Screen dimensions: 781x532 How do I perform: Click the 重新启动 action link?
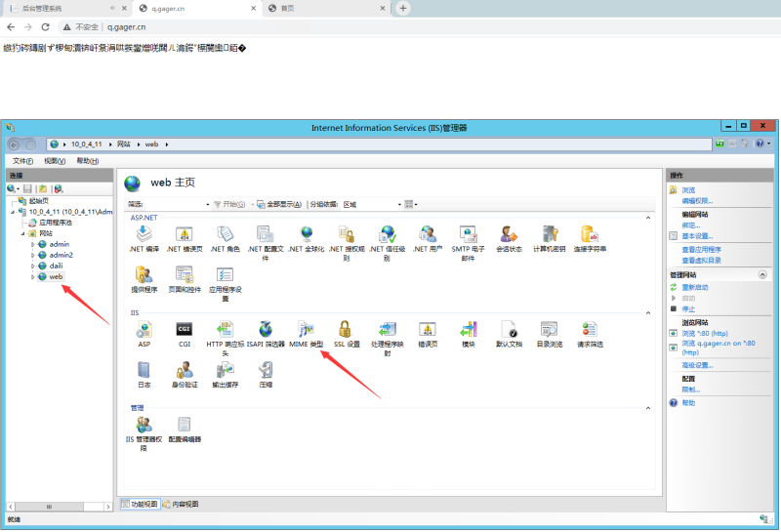click(695, 287)
